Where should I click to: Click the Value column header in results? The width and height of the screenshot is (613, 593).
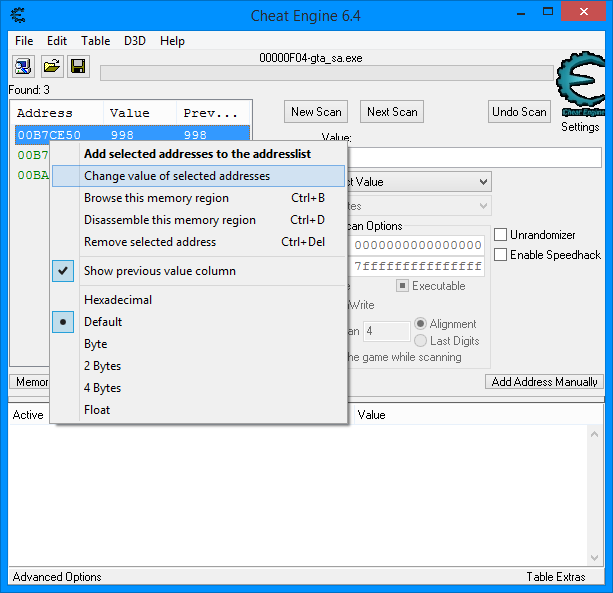click(x=140, y=113)
